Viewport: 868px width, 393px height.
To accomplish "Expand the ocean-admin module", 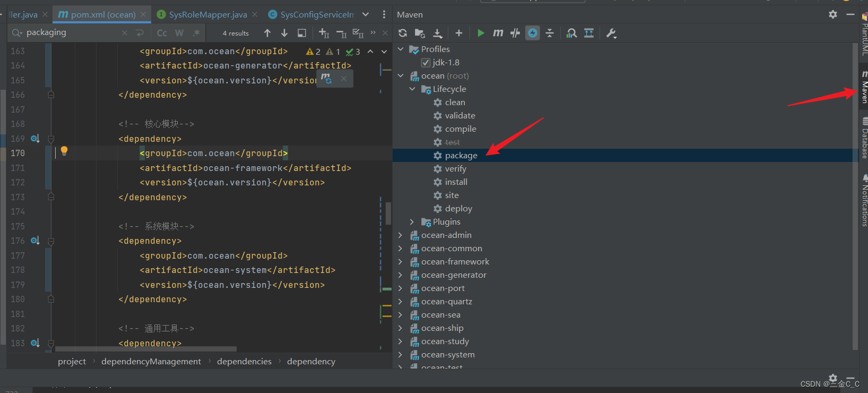I will [401, 235].
